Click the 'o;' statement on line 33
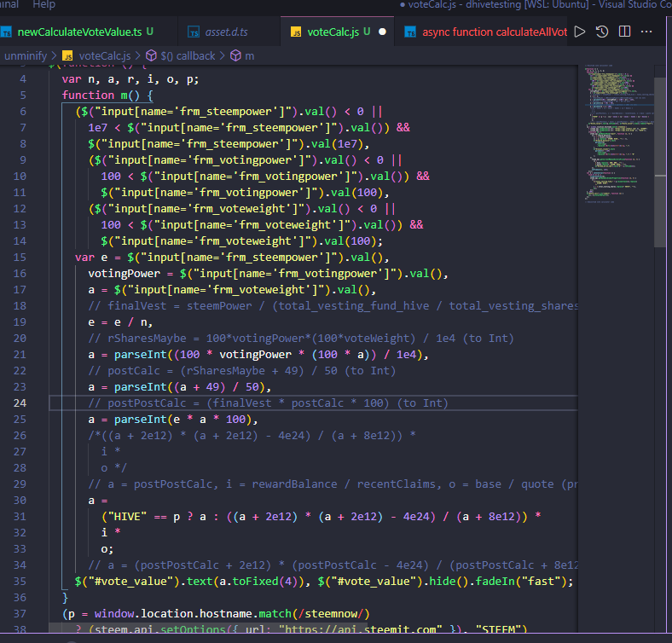Viewport: 672px width, 643px height. pos(107,549)
